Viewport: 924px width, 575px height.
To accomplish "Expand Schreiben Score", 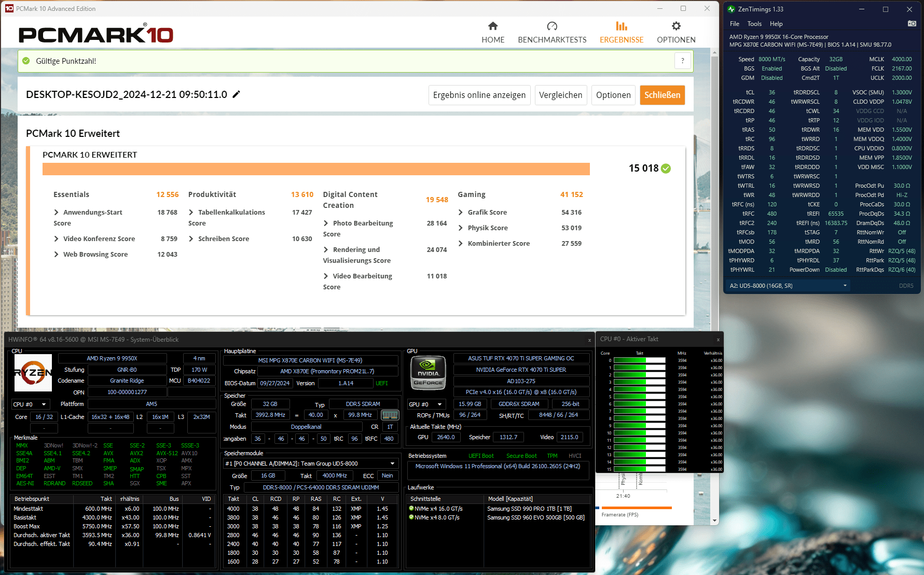I will tap(191, 239).
